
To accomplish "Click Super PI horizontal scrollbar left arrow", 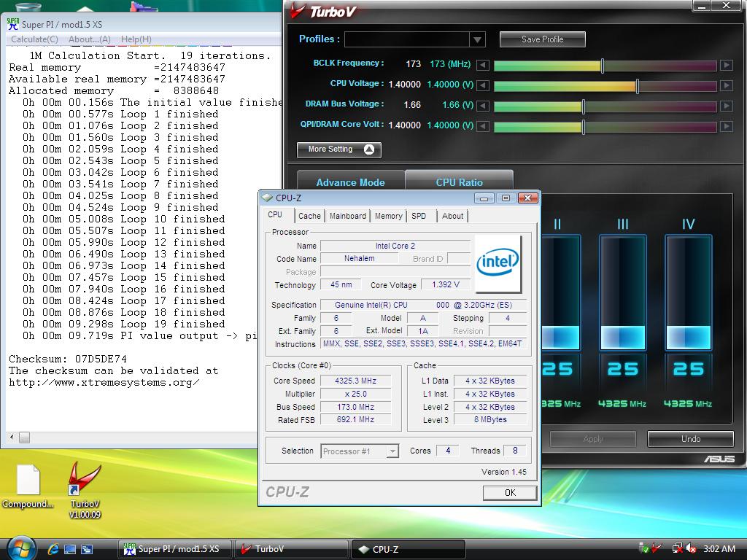I will pos(12,437).
